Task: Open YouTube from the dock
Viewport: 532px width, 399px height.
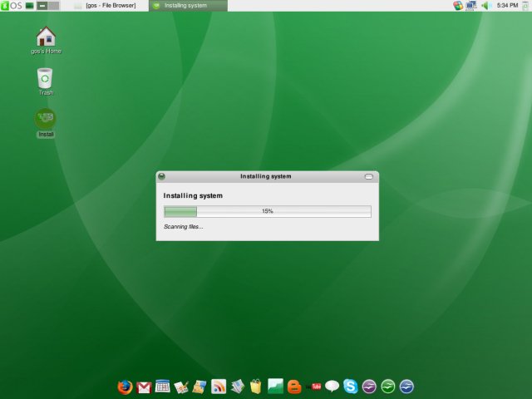Action: pos(314,387)
